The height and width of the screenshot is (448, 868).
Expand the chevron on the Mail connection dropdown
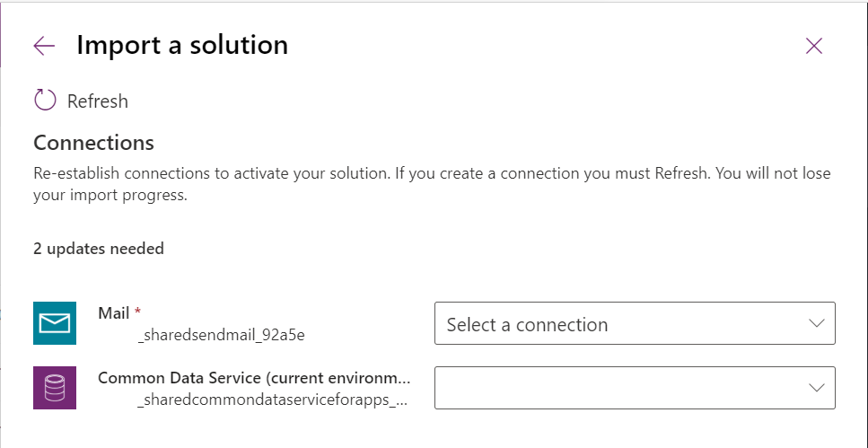pyautogui.click(x=817, y=323)
